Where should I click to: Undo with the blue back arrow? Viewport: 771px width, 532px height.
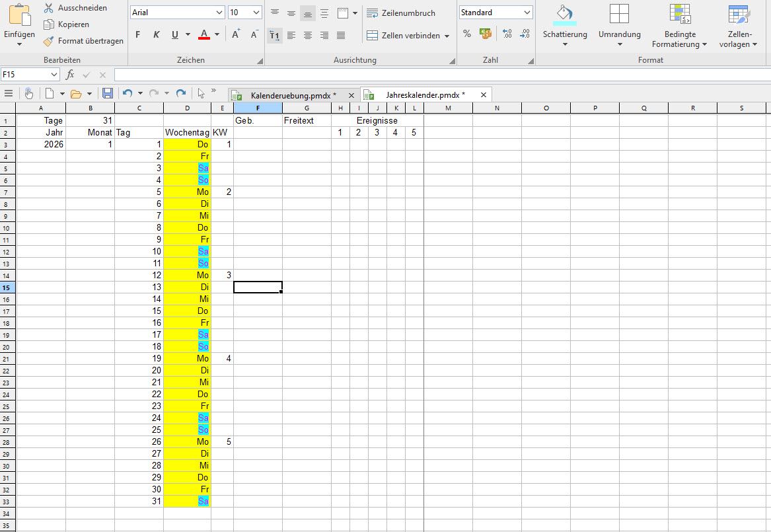[x=128, y=93]
